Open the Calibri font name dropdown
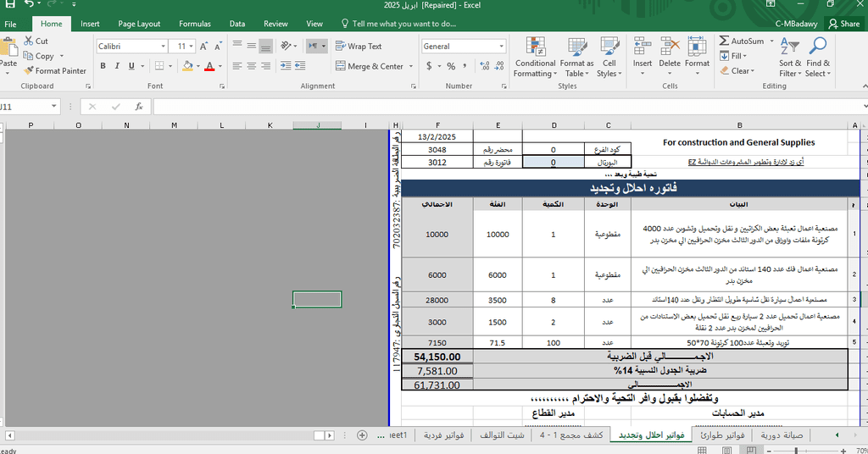 [x=162, y=46]
